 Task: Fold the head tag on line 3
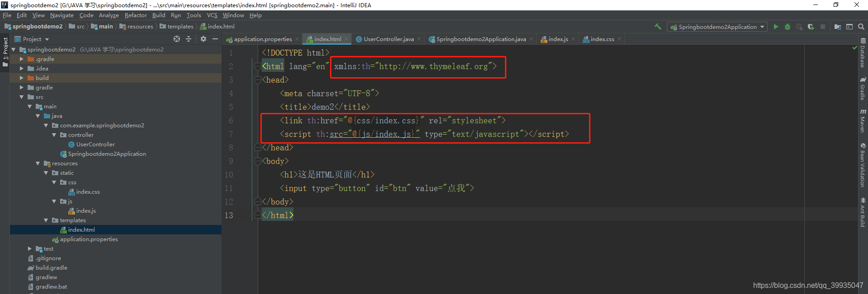click(258, 80)
